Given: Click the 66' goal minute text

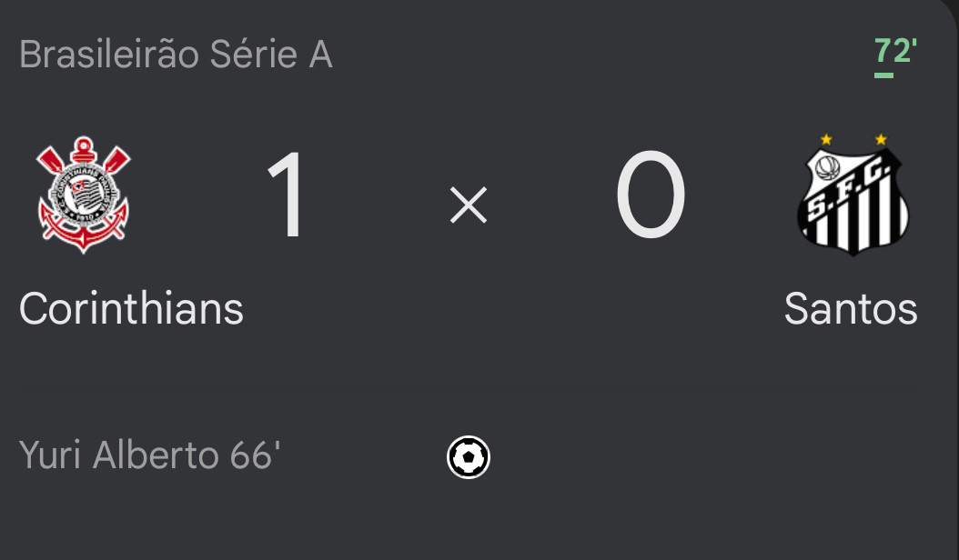Looking at the screenshot, I should 255,455.
